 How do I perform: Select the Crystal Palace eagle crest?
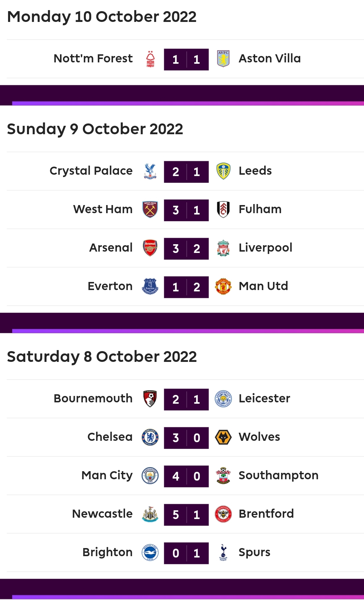[150, 171]
